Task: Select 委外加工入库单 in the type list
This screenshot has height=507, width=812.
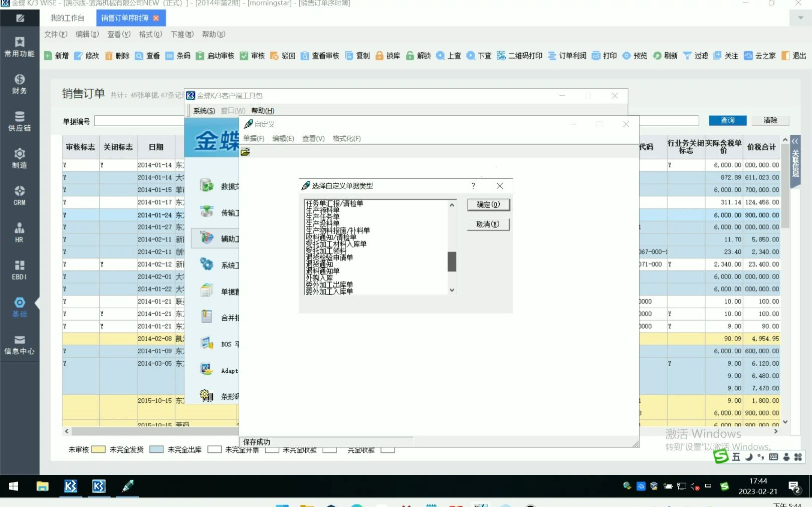Action: [329, 291]
